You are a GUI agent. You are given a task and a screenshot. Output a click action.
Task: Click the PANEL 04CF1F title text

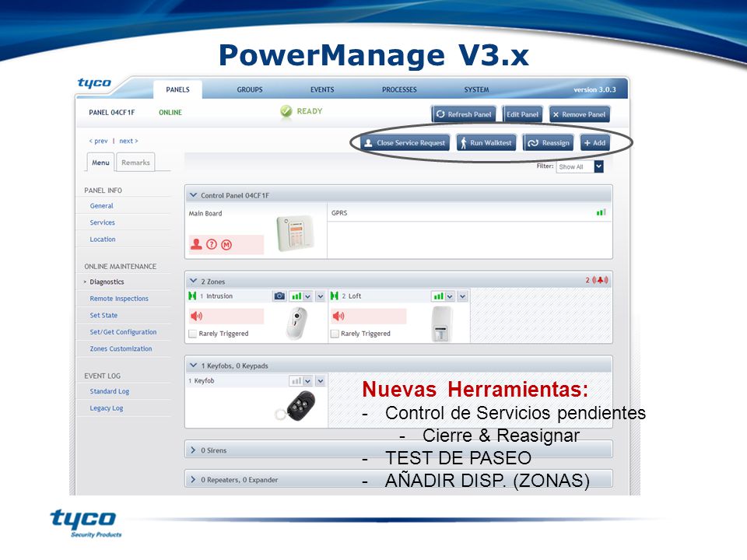[111, 112]
